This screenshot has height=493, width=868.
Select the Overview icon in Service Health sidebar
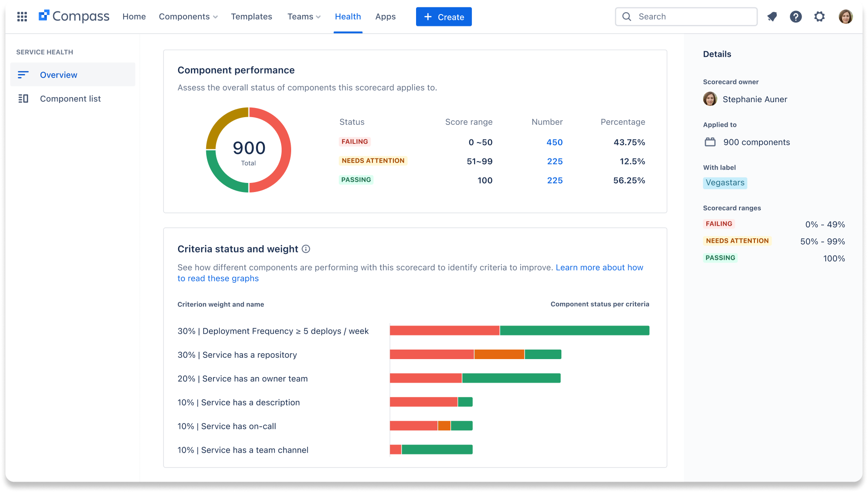tap(23, 74)
